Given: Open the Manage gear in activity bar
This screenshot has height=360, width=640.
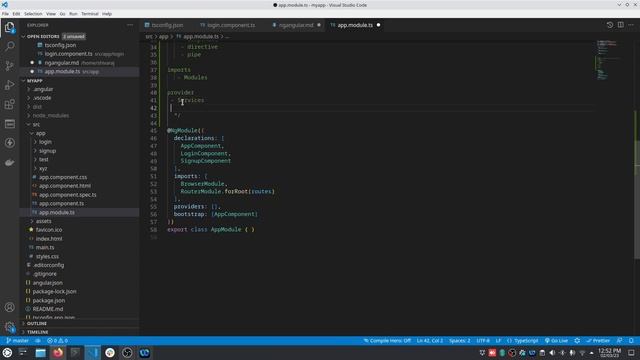Looking at the screenshot, I should [9, 327].
